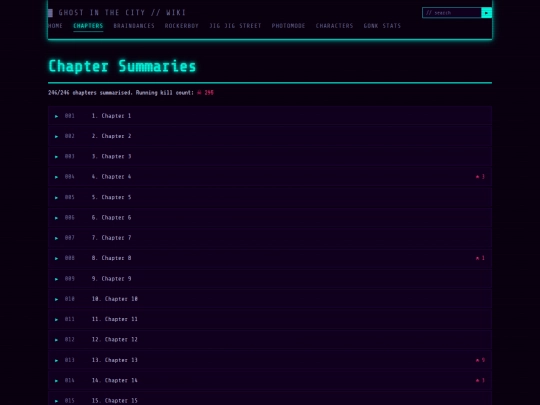The height and width of the screenshot is (405, 540).
Task: Click the 002 index number
Action: click(x=70, y=136)
